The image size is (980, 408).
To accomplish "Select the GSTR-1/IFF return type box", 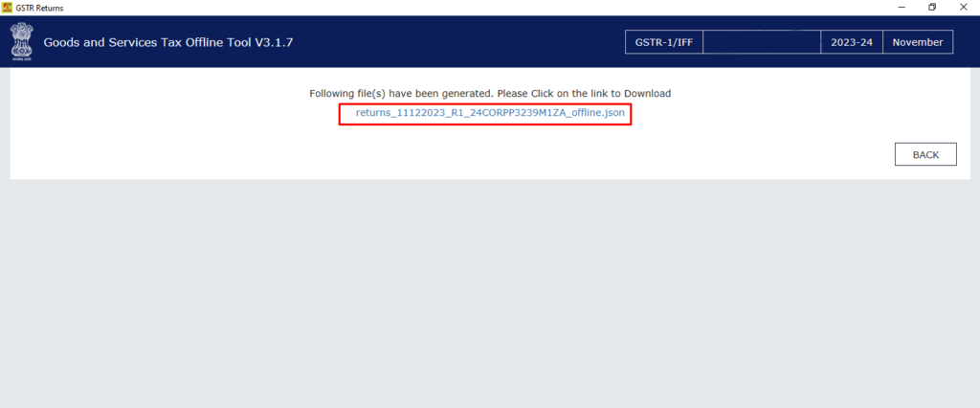I will coord(664,42).
